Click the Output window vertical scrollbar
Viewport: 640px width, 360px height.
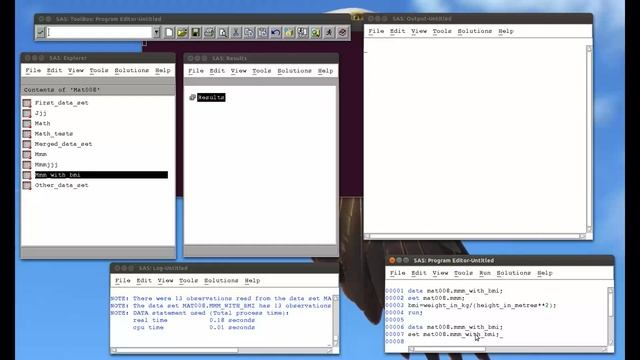(x=589, y=139)
